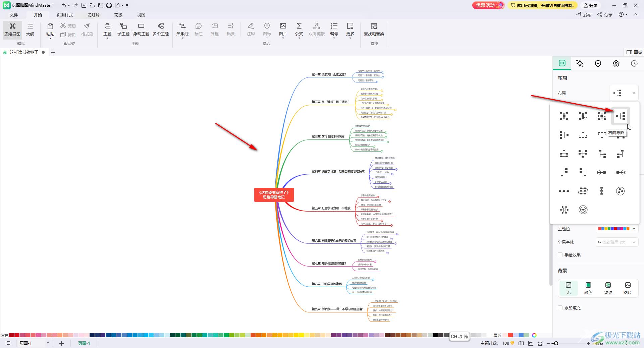Pick the black swatch in the fill palette

[x=435, y=335]
